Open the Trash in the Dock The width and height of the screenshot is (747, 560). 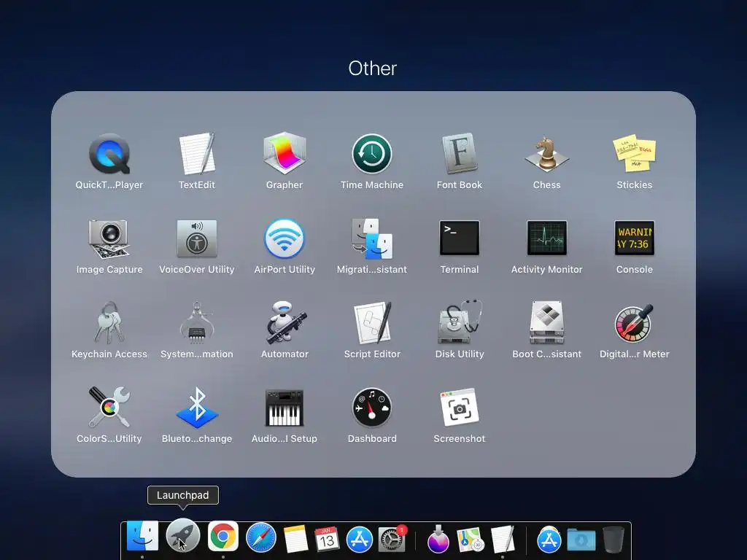(614, 539)
